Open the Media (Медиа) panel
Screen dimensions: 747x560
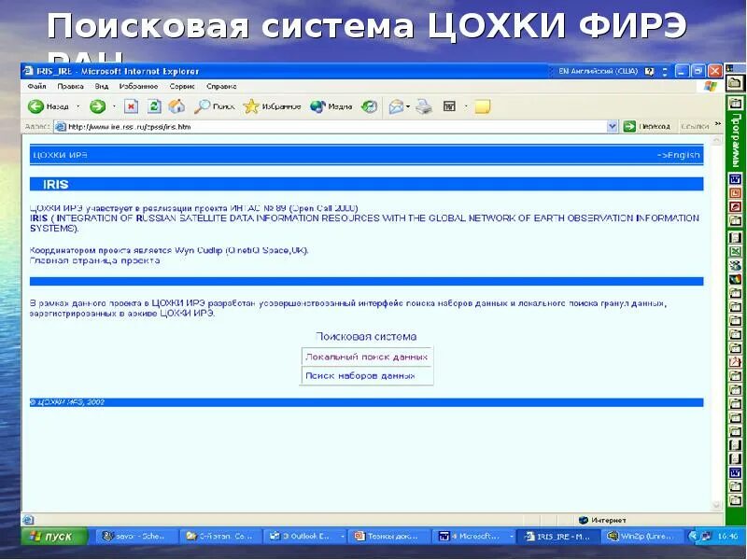click(317, 106)
